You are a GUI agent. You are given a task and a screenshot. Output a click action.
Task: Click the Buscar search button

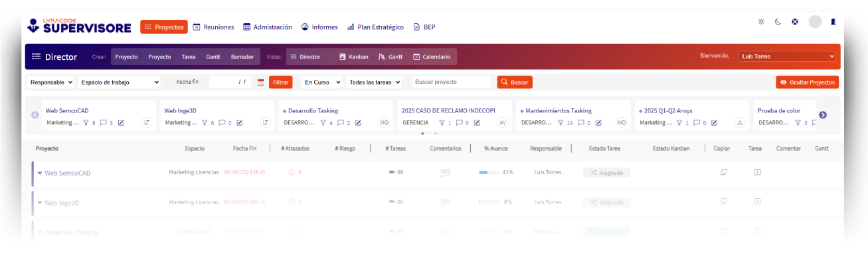click(515, 82)
